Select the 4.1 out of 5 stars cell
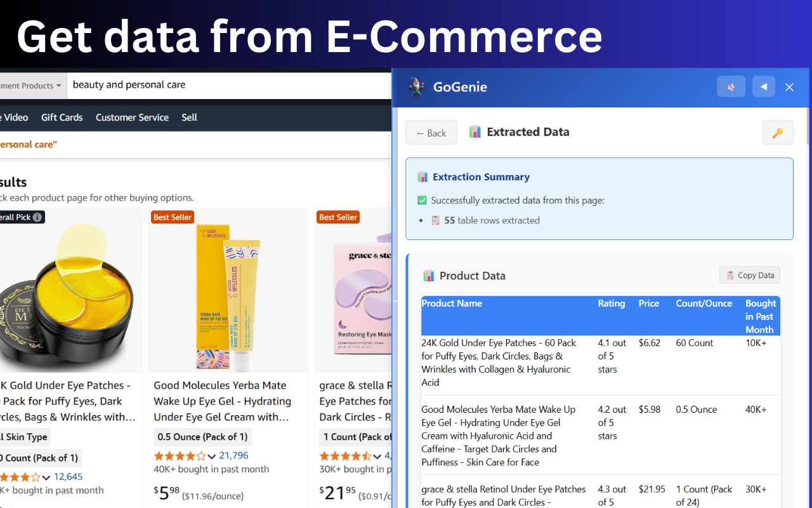Screen dimensions: 812x508 pos(612,356)
